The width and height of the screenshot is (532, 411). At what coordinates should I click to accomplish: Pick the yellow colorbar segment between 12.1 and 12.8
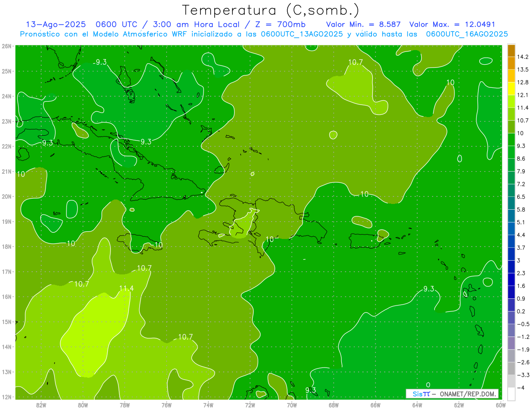point(511,89)
